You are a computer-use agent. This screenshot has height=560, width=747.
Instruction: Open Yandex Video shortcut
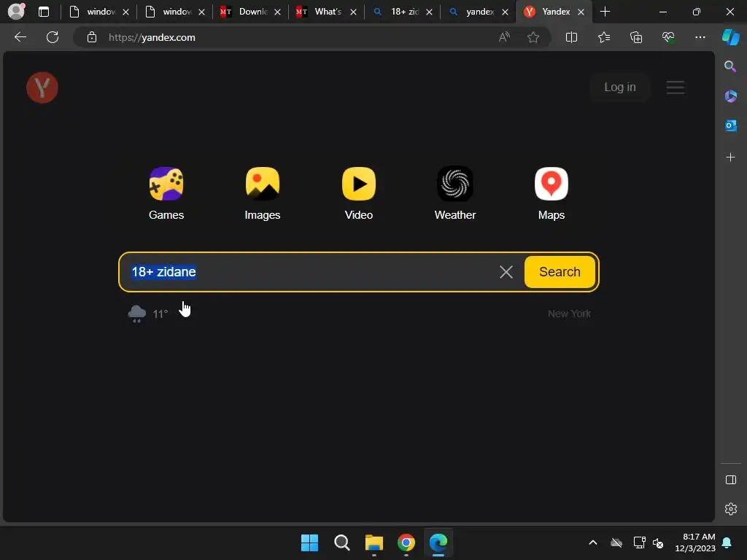point(358,193)
